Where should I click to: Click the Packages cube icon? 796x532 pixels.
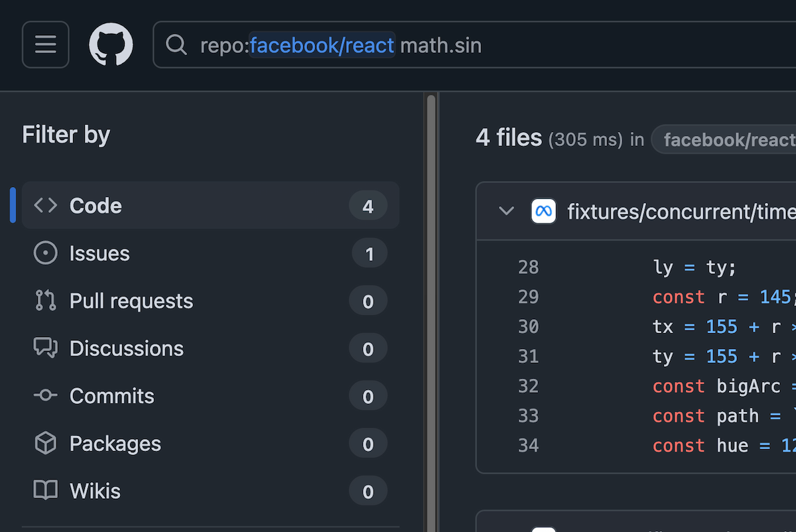(45, 444)
